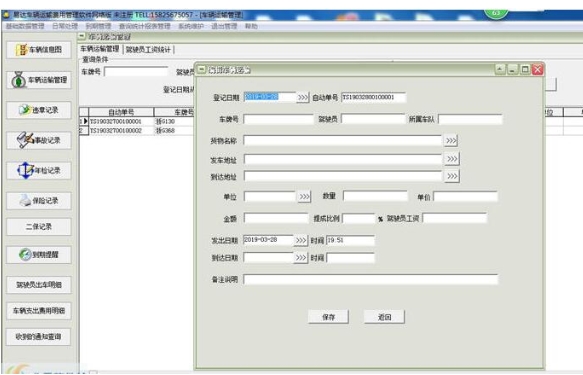Image resolution: width=583 pixels, height=375 pixels.
Task: Click the 自动单号 column header in the table
Action: [x=121, y=112]
